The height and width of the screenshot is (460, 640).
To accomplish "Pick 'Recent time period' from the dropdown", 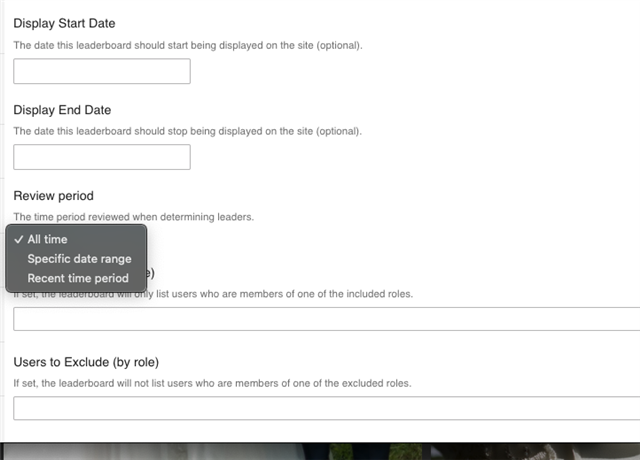I will click(x=76, y=278).
